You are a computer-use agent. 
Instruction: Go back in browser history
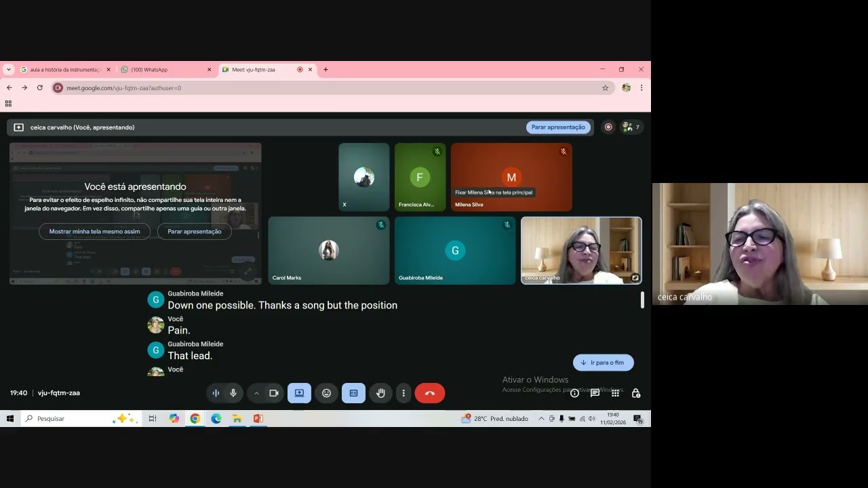click(x=9, y=87)
